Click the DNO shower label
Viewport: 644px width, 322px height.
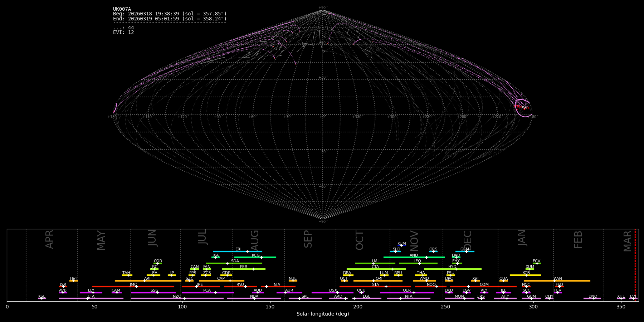593,296
